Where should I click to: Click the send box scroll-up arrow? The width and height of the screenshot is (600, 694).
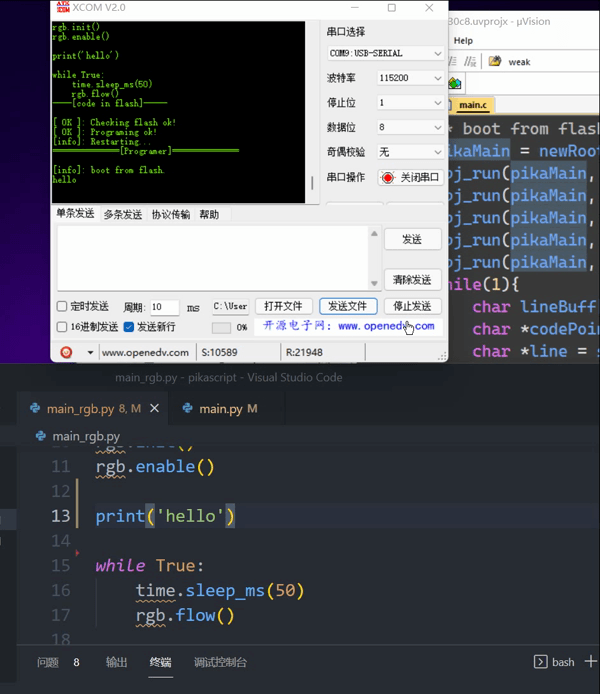[374, 233]
